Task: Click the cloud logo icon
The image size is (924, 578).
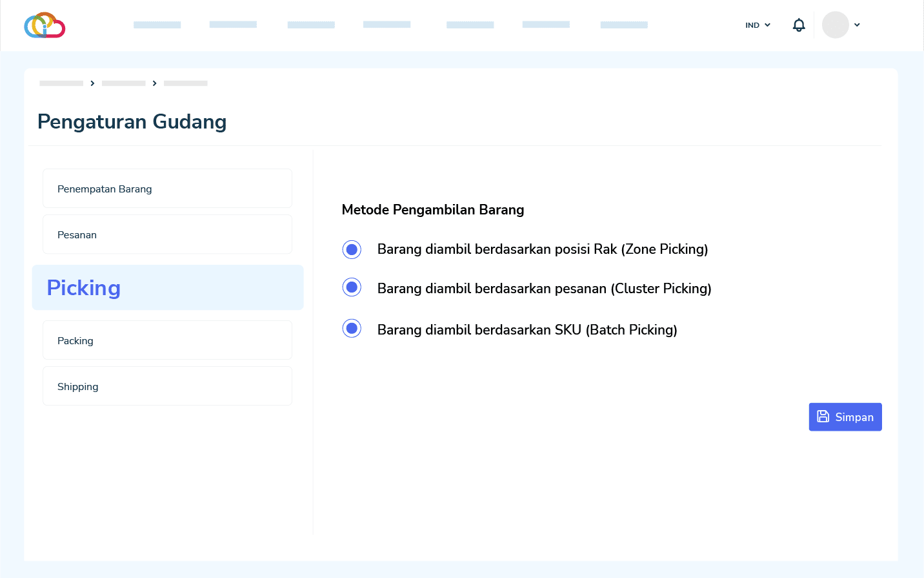Action: click(45, 25)
